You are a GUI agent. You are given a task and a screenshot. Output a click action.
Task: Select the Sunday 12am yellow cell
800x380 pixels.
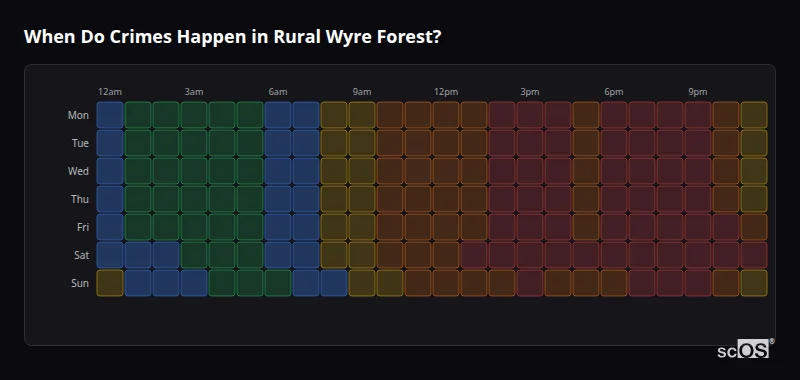click(110, 283)
